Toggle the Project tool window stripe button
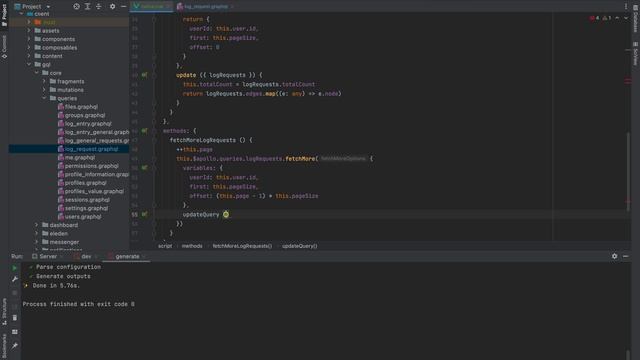 click(4, 16)
